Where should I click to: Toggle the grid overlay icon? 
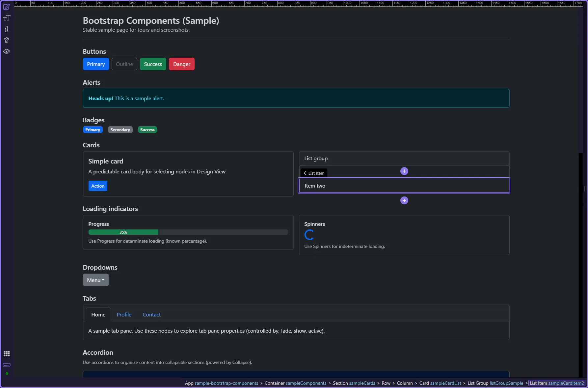coord(7,354)
